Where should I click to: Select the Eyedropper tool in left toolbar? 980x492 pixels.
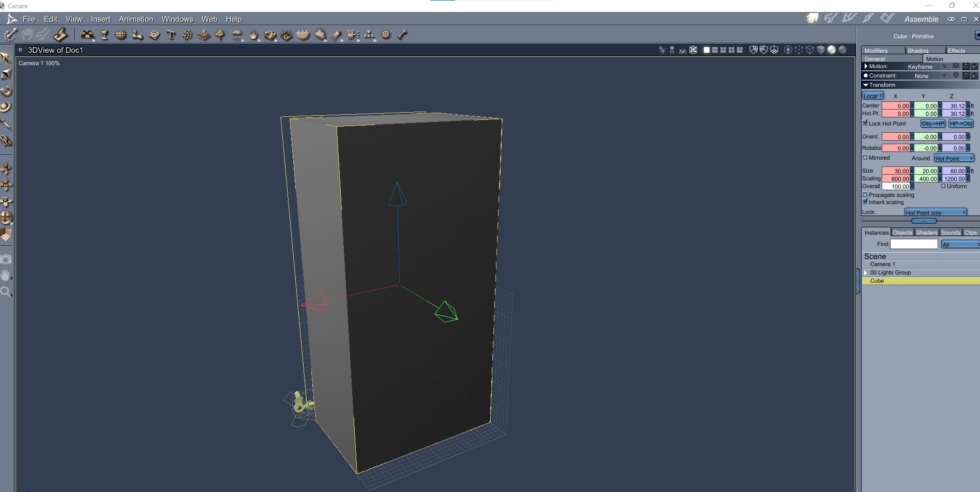[6, 124]
